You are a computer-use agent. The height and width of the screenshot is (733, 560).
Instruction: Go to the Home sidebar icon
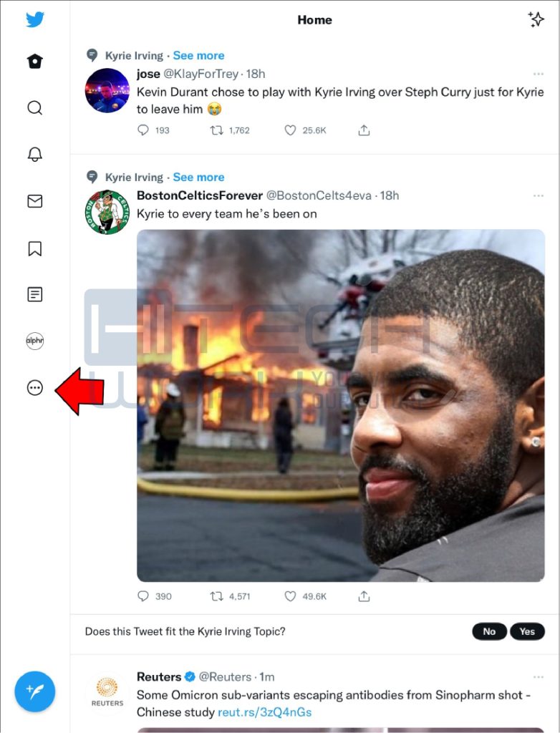34,62
